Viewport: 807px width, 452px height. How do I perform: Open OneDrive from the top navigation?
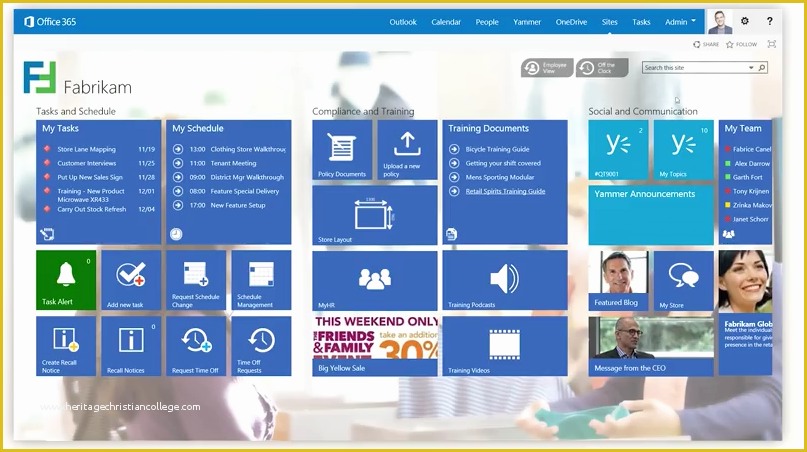click(x=571, y=22)
